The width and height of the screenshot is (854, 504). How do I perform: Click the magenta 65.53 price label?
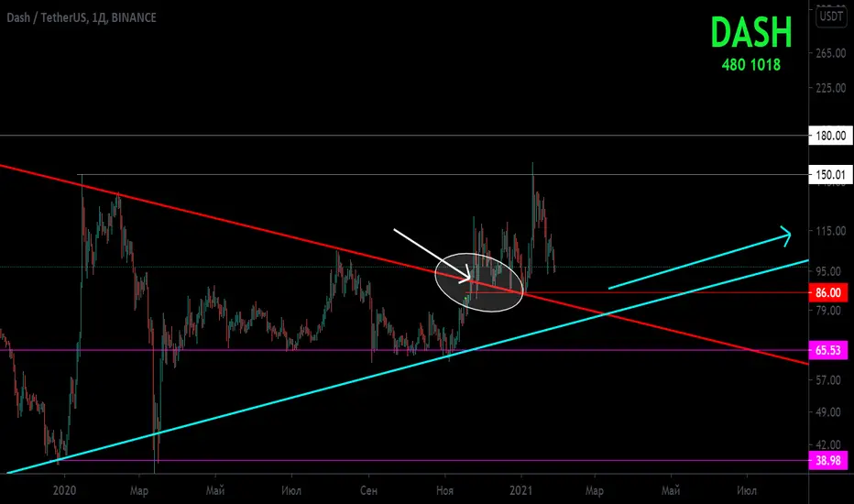[x=827, y=350]
